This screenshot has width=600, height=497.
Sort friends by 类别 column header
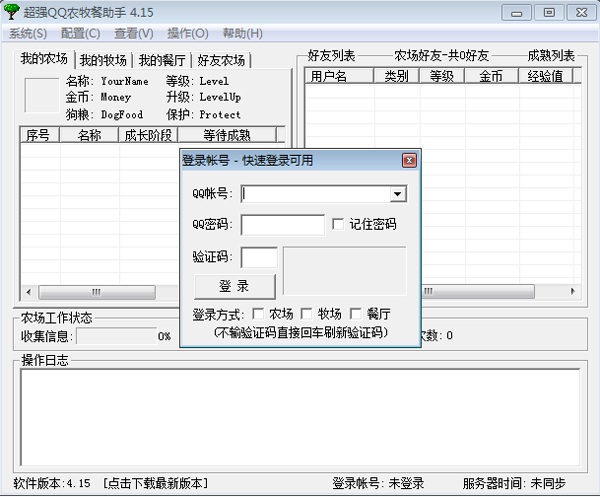396,76
